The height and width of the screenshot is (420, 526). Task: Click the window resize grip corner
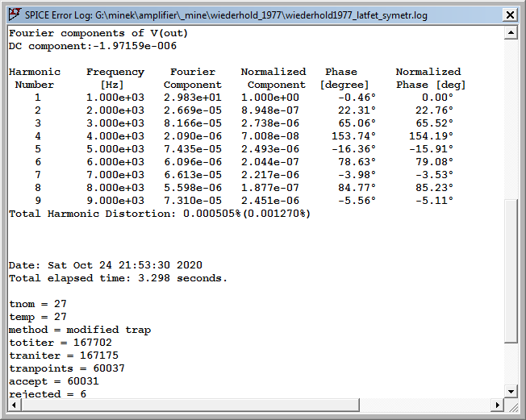tap(512, 406)
